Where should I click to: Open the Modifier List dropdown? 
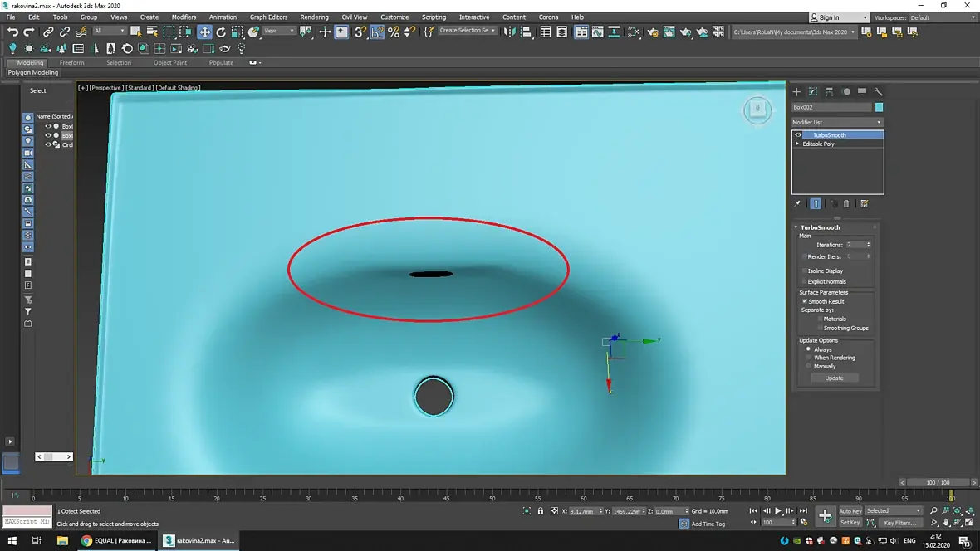(x=837, y=123)
